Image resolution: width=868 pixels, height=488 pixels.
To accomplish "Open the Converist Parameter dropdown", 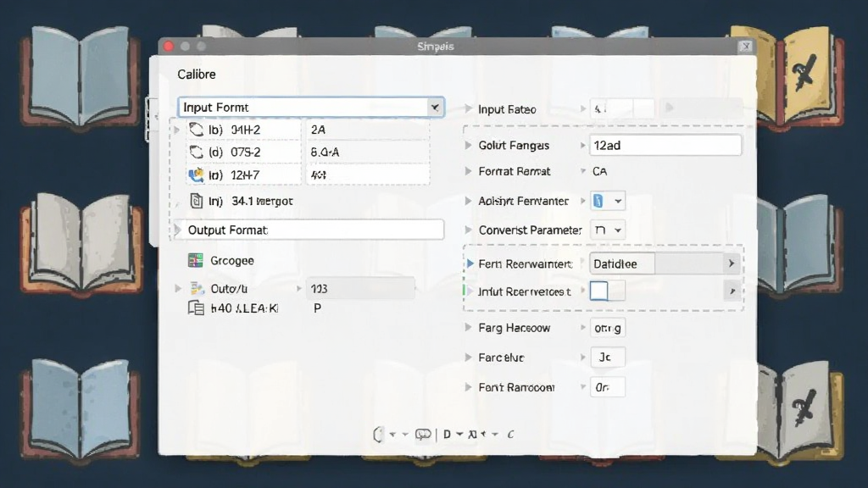I will [x=608, y=230].
